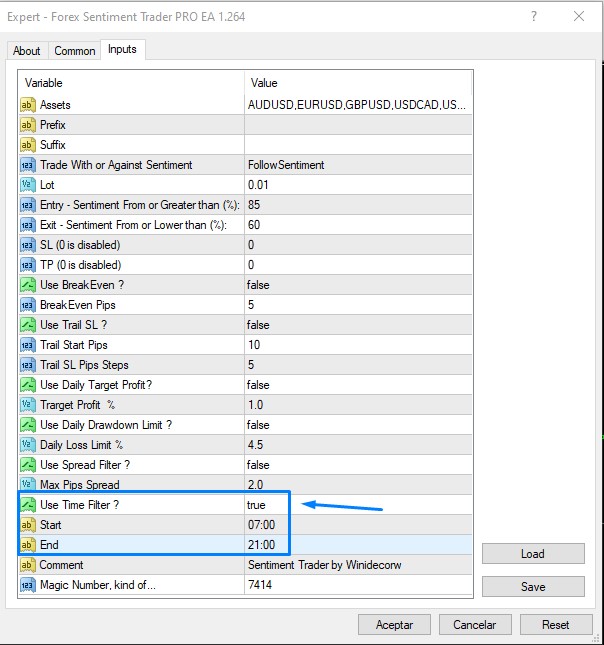Image resolution: width=604 pixels, height=645 pixels.
Task: Click the decimal icon beside Lot
Action: (28, 185)
